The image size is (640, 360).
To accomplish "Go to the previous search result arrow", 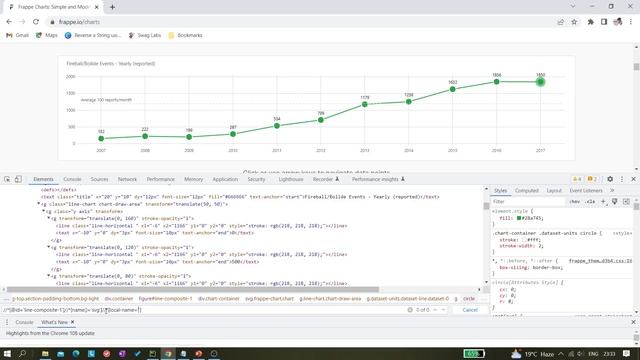I will tap(435, 310).
